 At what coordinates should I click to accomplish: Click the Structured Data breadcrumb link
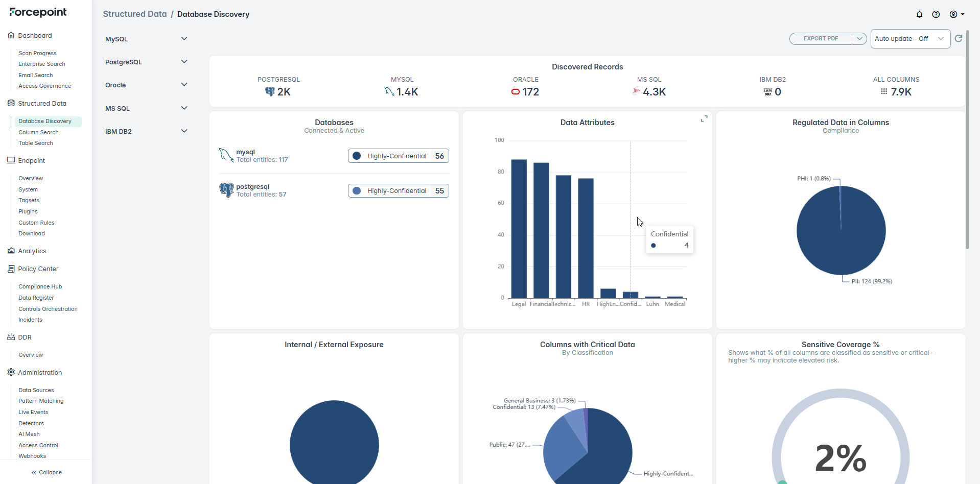(135, 14)
